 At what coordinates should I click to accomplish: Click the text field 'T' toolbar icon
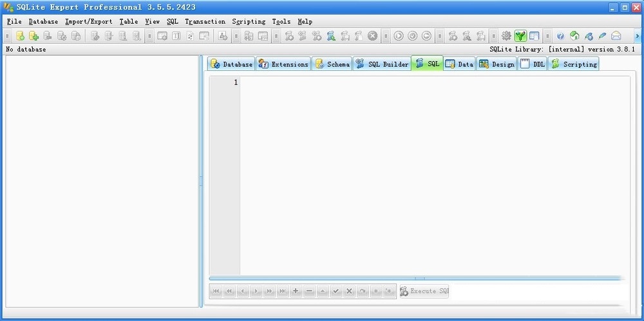pyautogui.click(x=176, y=36)
